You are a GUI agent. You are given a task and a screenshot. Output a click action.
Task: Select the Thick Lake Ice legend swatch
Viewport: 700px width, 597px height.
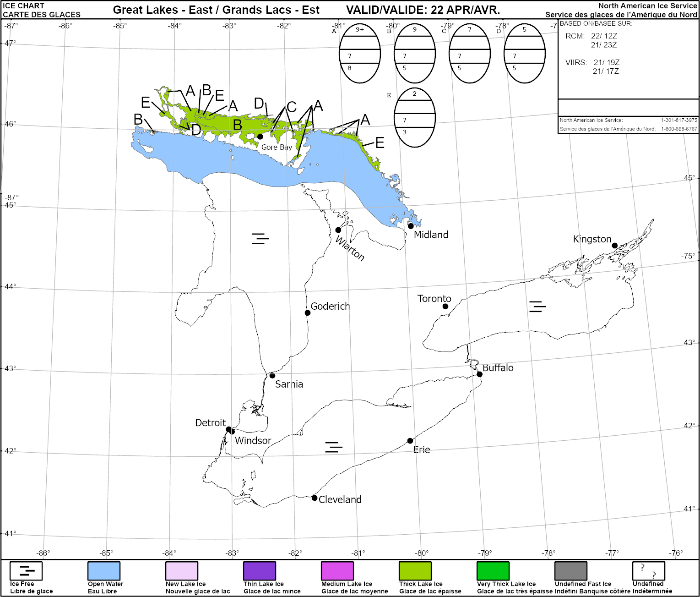tap(415, 571)
